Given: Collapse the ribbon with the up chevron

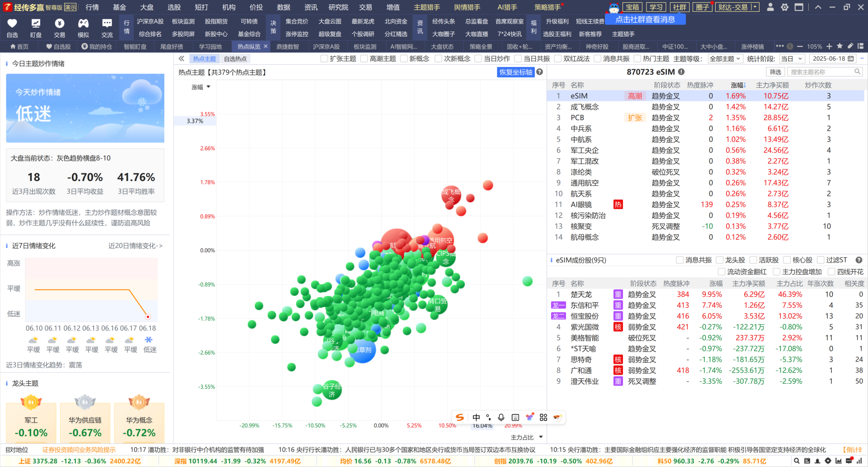Looking at the screenshot, I should 818,7.
